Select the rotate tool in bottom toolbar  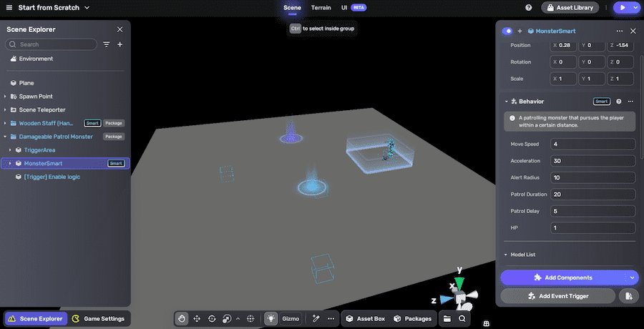pos(212,318)
